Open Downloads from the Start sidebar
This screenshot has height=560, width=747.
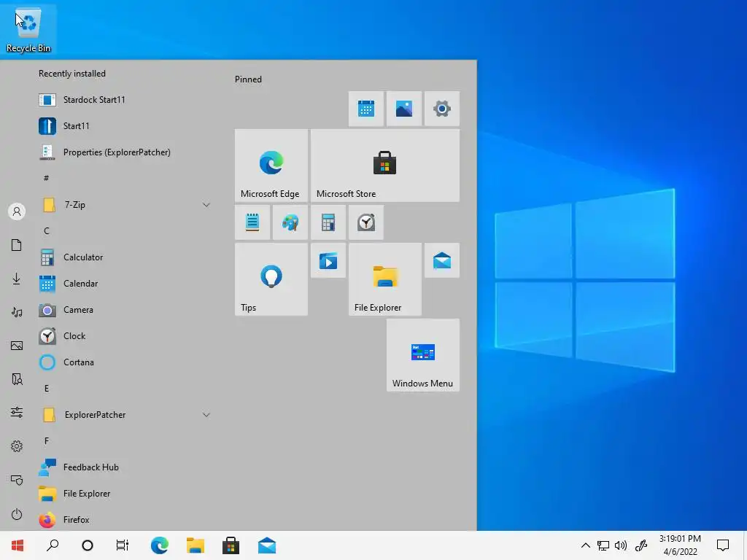pos(17,279)
